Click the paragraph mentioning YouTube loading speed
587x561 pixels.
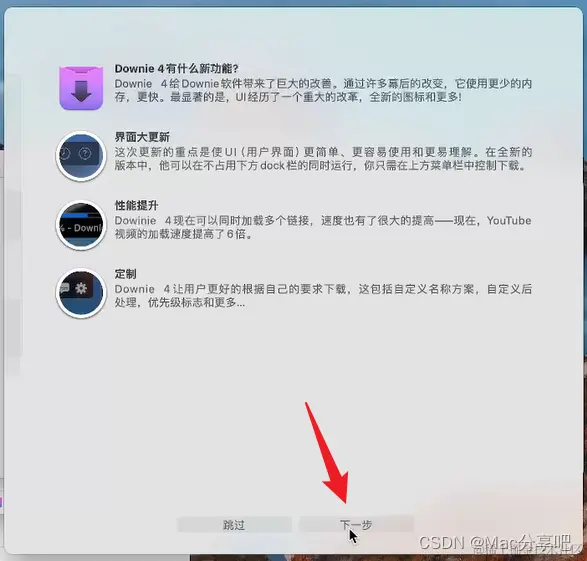pyautogui.click(x=323, y=227)
